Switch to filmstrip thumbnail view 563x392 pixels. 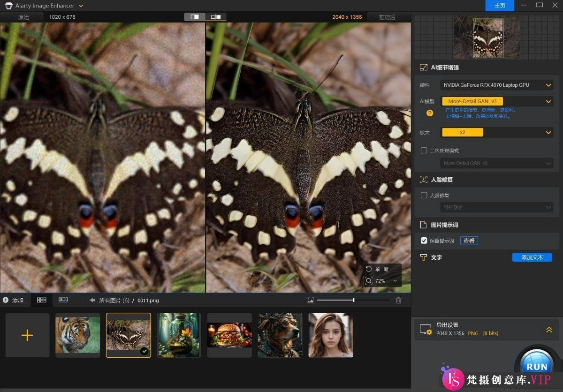63,300
